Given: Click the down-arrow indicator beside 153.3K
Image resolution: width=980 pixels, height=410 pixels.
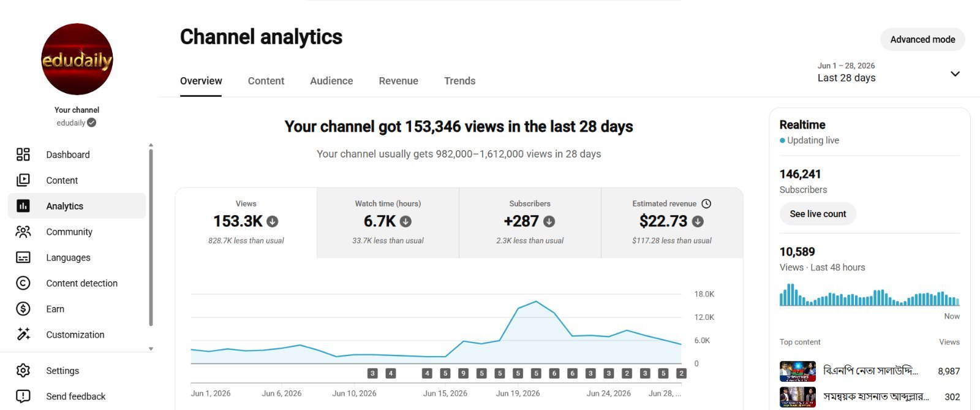Looking at the screenshot, I should pyautogui.click(x=273, y=221).
